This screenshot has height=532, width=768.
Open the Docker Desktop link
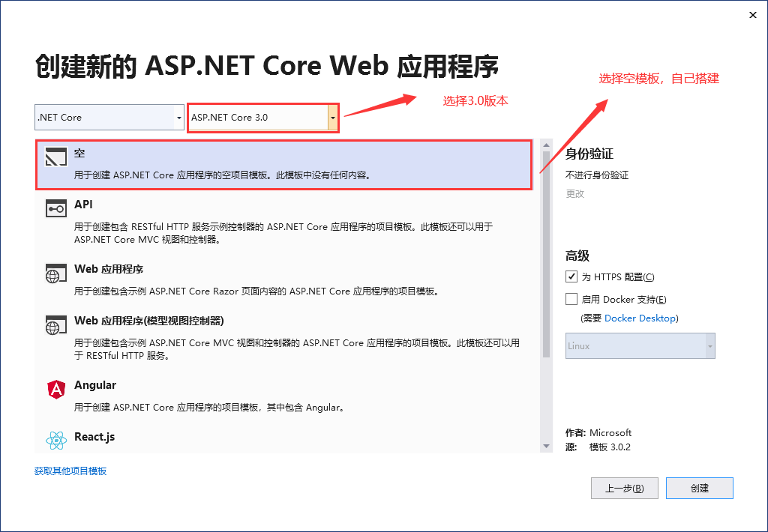click(x=640, y=318)
